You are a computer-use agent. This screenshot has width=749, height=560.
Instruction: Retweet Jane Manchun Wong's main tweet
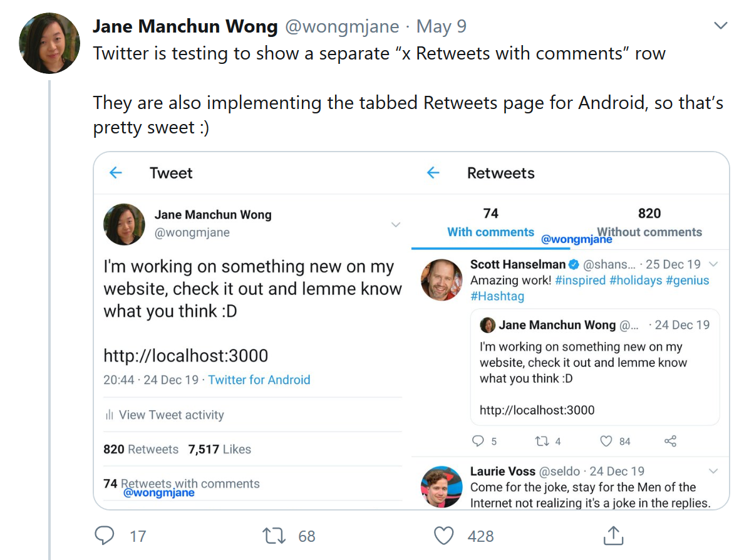pyautogui.click(x=272, y=536)
